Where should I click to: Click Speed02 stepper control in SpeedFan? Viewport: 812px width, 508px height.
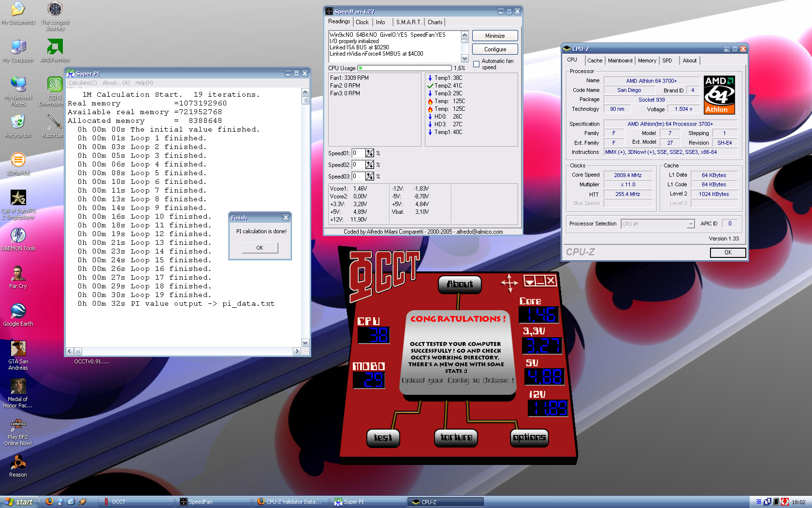click(x=370, y=164)
